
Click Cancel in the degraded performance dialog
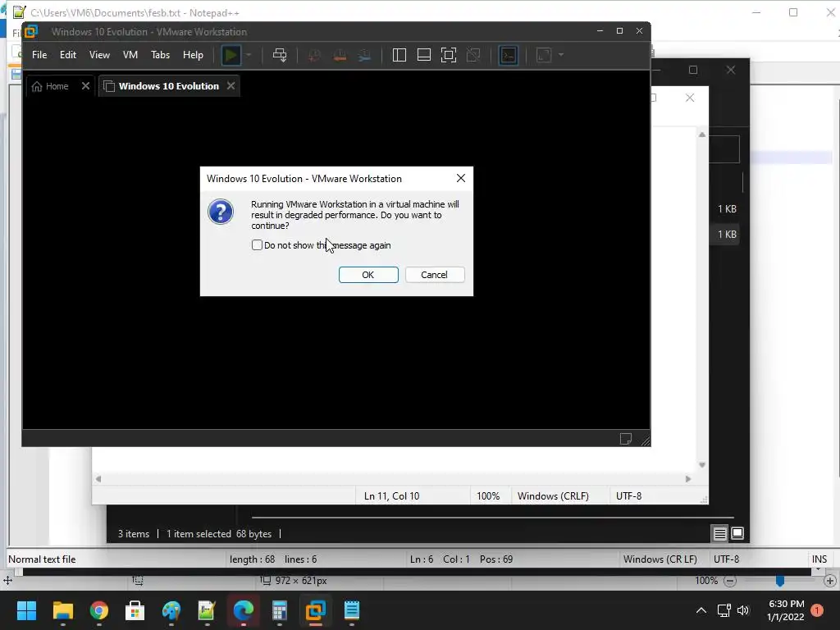(x=435, y=274)
